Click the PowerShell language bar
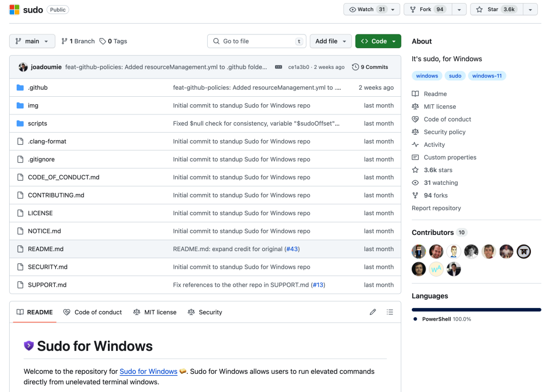The image size is (547, 392). point(476,309)
